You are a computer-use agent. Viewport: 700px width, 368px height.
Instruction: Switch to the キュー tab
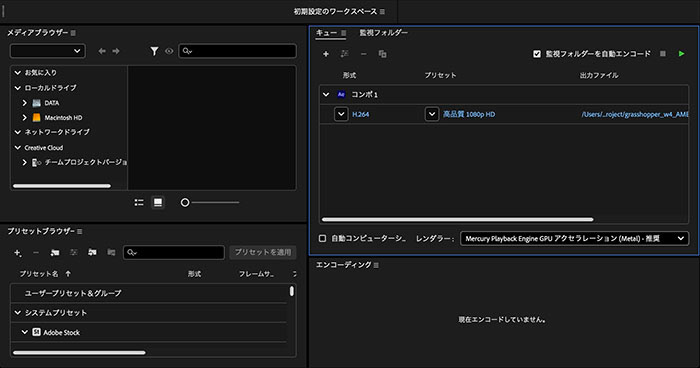(x=327, y=33)
